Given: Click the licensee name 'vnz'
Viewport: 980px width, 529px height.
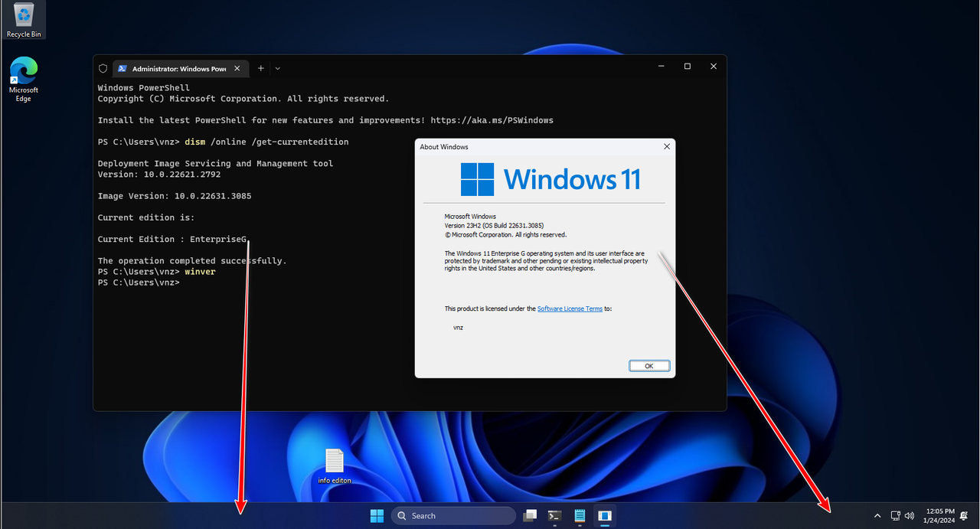Looking at the screenshot, I should (x=458, y=328).
